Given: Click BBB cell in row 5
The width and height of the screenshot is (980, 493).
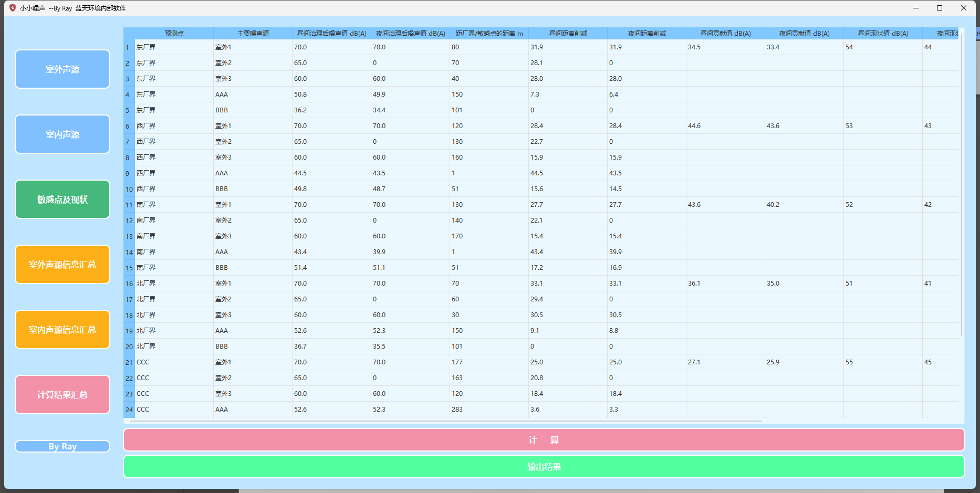Looking at the screenshot, I should (253, 110).
